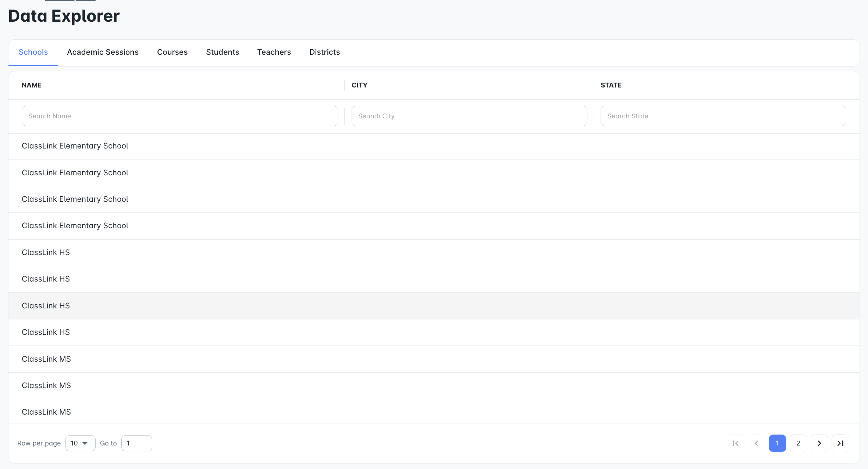
Task: Open the Academic Sessions tab
Action: [x=103, y=52]
